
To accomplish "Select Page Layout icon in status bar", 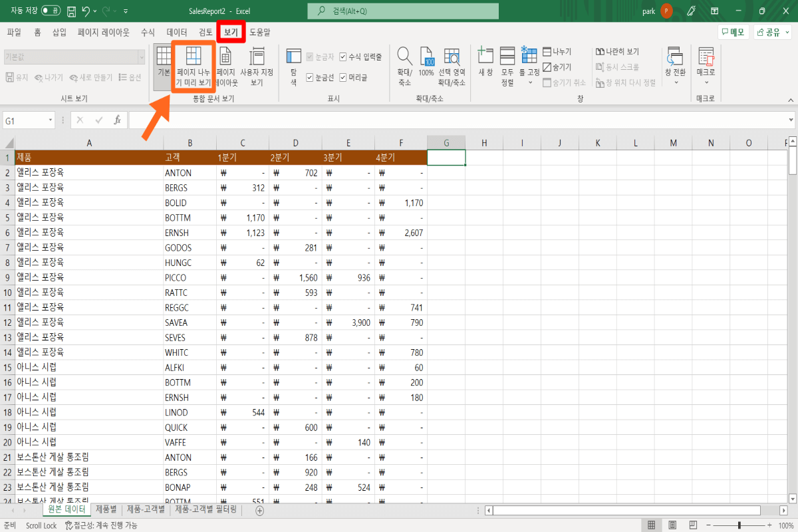I will 672,525.
